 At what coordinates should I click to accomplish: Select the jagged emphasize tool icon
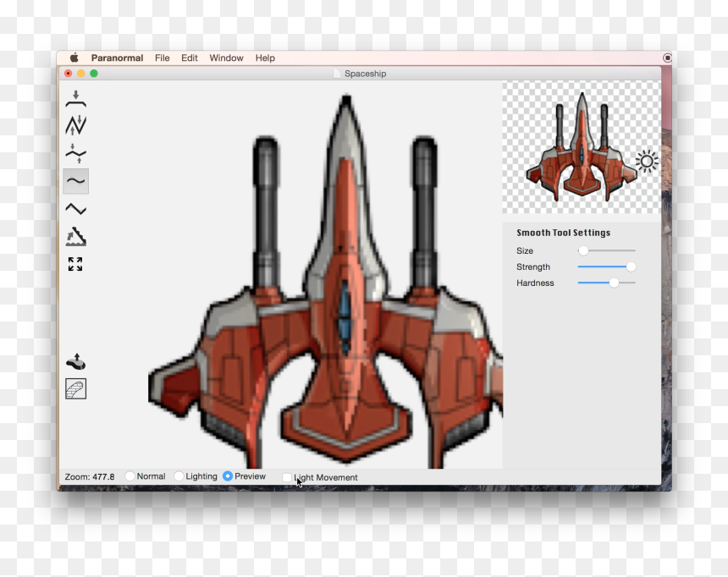pyautogui.click(x=75, y=125)
